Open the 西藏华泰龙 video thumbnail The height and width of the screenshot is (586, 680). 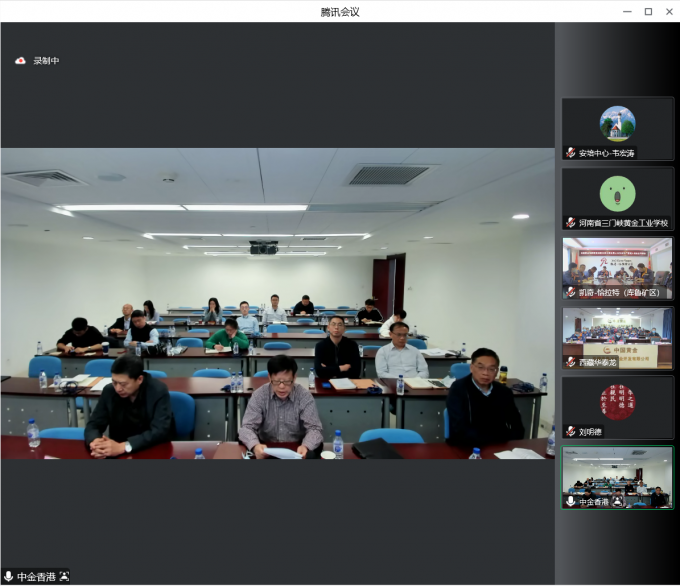(618, 338)
